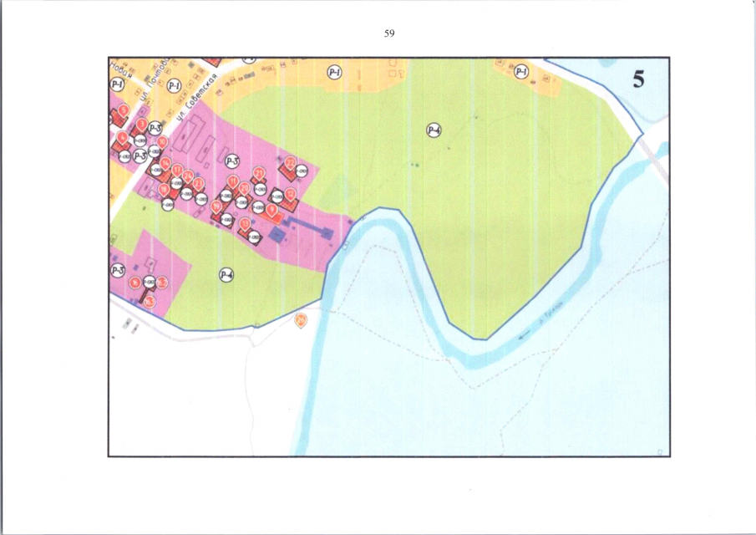Select the red marker numbered 10

[x=162, y=142]
